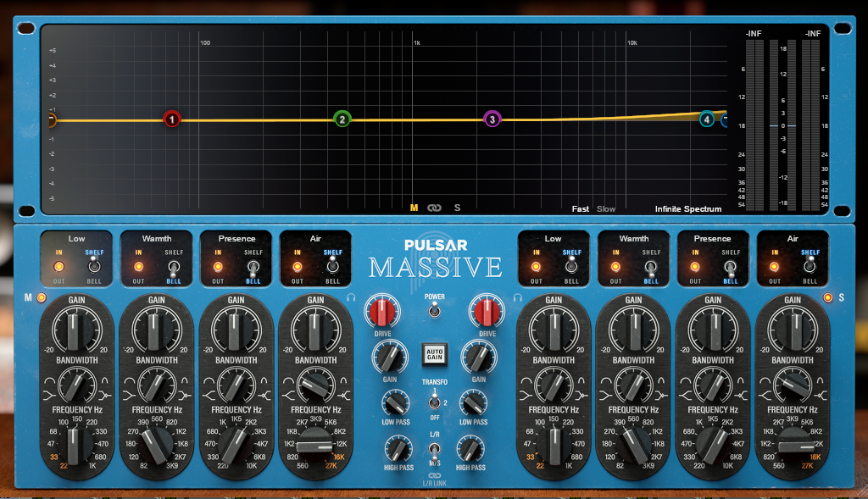Viewport: 868px width, 499px height.
Task: Flip the L/R to M/S mode switch
Action: [435, 450]
